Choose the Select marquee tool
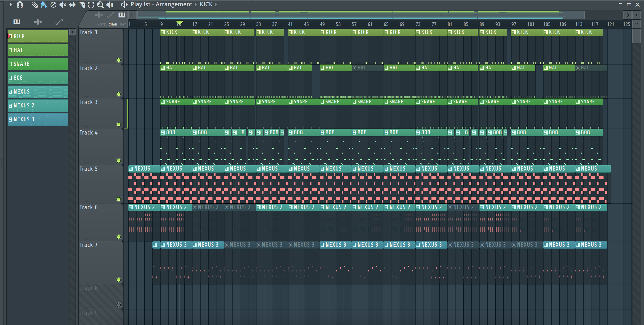 point(91,4)
